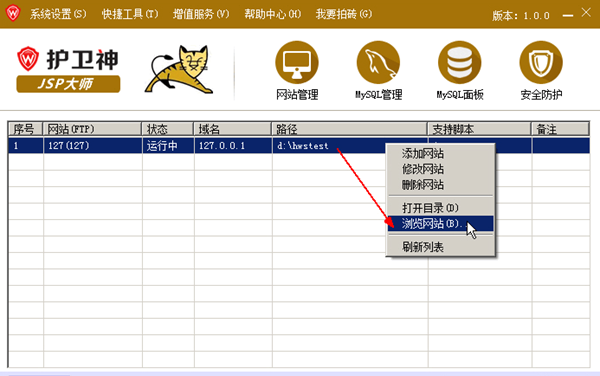Sort by the 备注 column header
The height and width of the screenshot is (376, 600).
click(x=560, y=129)
